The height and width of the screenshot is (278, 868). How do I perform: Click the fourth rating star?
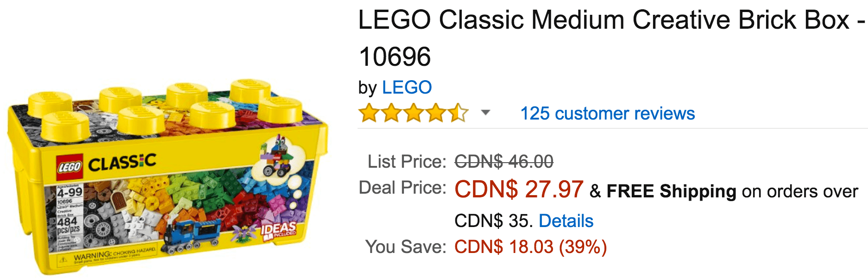coord(436,113)
